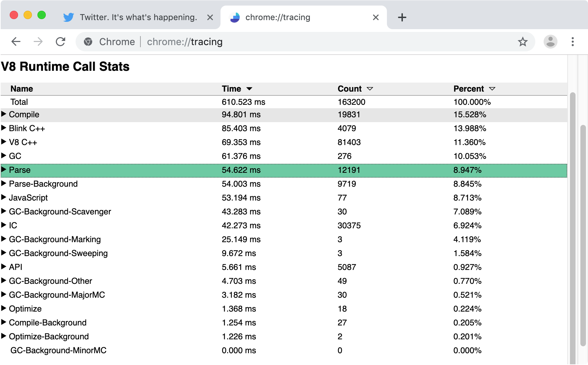Click the 163200 total count cell
The width and height of the screenshot is (588, 365).
352,102
